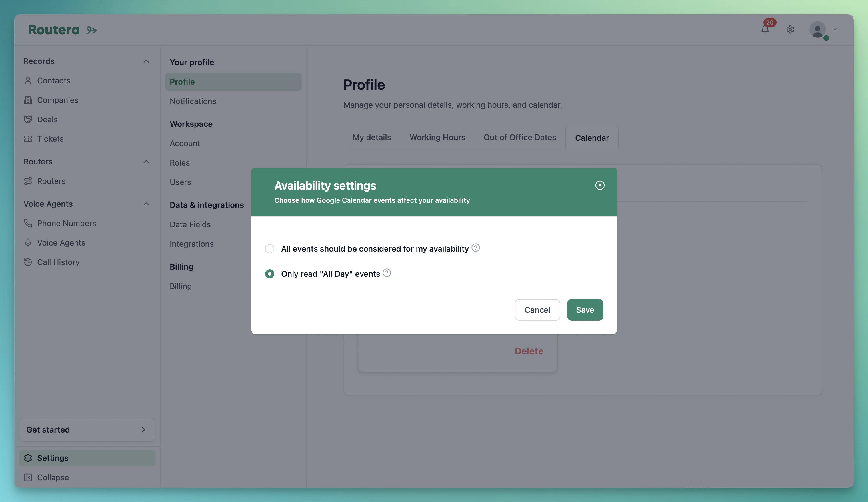Click the Routera logo

(62, 30)
